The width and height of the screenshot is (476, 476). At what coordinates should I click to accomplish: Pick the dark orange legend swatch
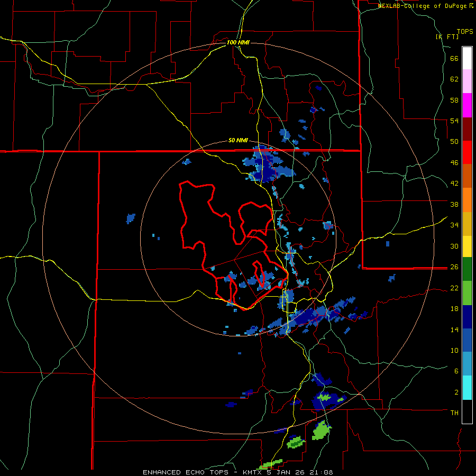(467, 176)
